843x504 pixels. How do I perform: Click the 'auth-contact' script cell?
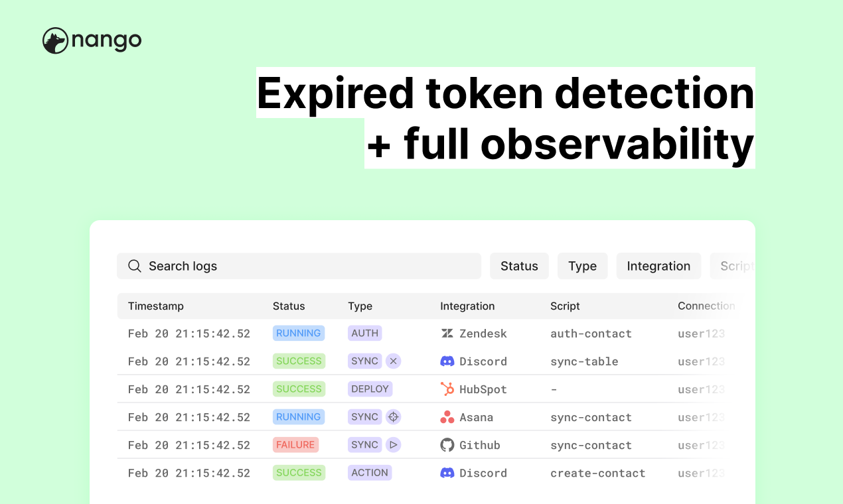(x=591, y=334)
